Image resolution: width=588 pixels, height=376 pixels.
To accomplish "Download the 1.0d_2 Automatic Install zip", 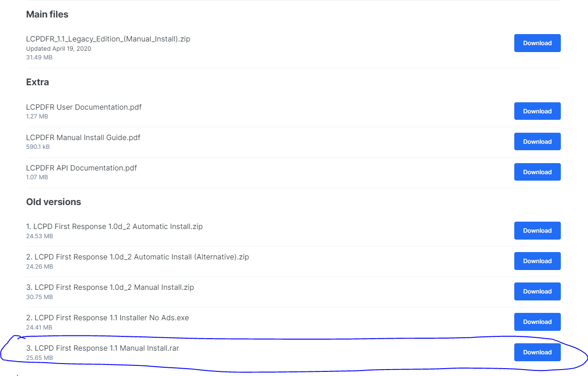I will point(537,230).
